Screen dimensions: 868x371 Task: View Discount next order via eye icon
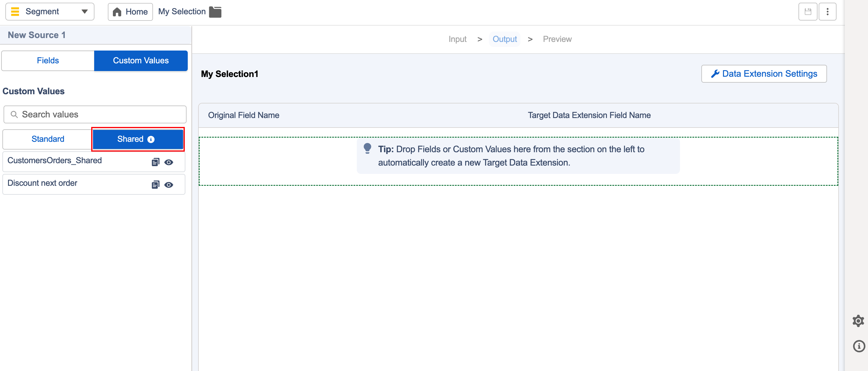(x=169, y=185)
